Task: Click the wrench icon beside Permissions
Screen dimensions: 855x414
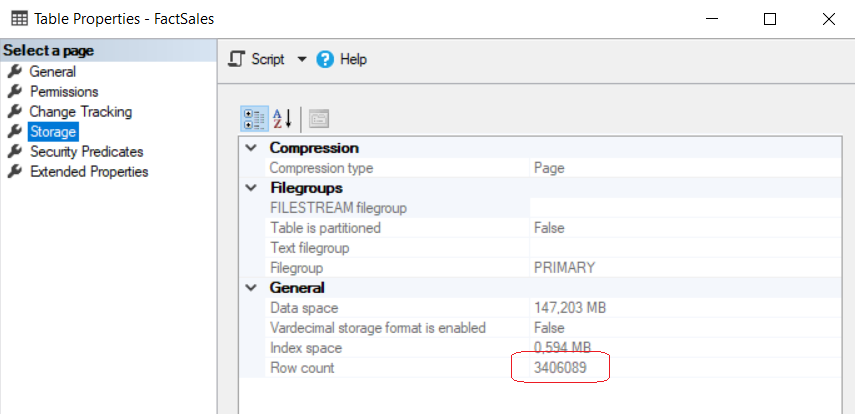Action: point(14,92)
